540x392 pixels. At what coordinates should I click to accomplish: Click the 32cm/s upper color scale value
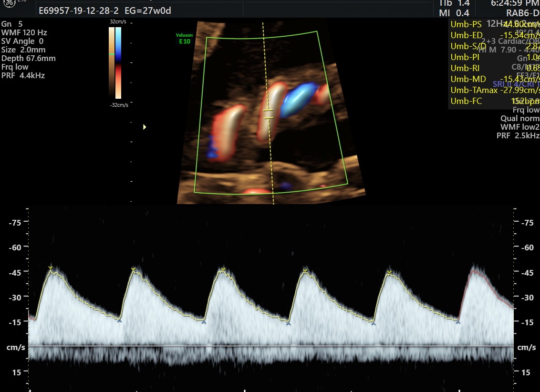tap(118, 21)
